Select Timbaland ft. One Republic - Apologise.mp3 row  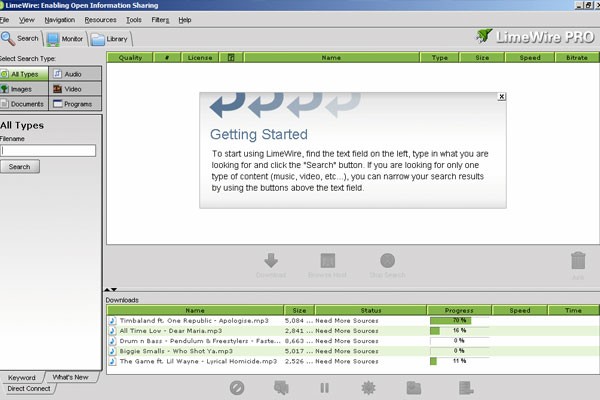point(353,321)
